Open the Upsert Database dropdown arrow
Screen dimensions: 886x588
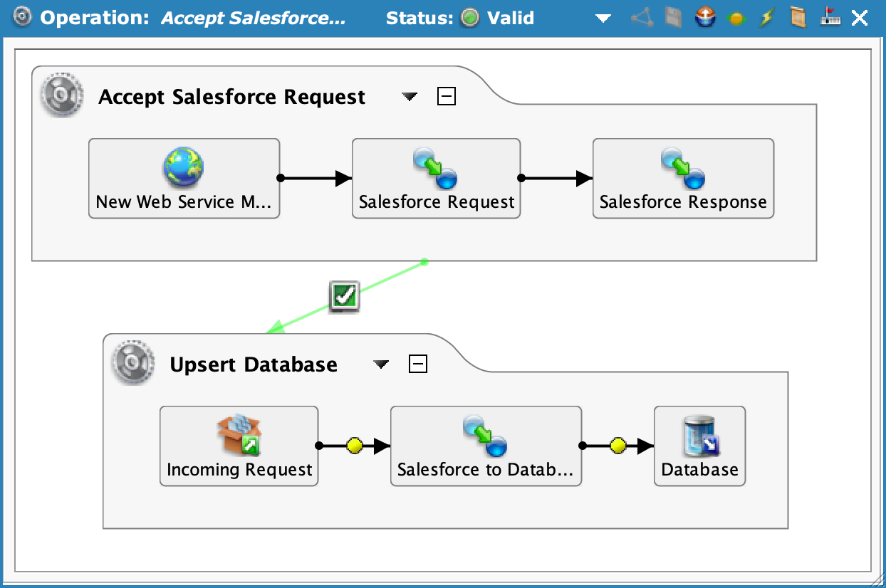tap(381, 364)
